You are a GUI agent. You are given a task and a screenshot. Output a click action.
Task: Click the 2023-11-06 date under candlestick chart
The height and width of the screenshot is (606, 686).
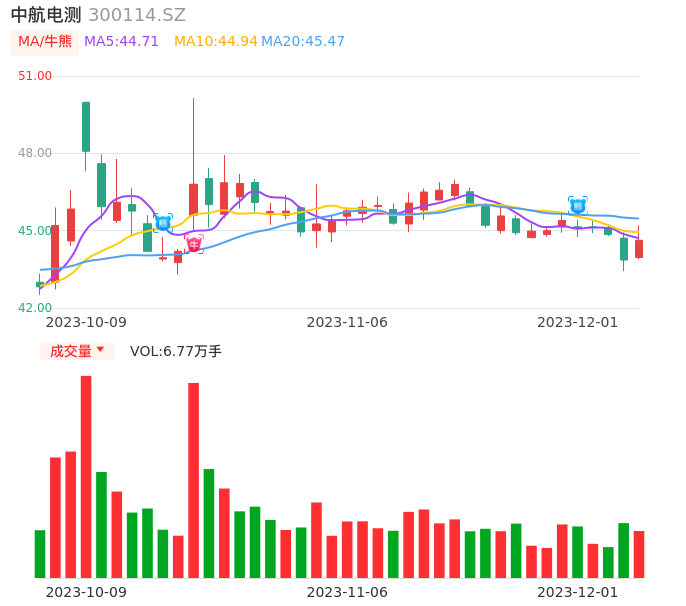coord(347,322)
